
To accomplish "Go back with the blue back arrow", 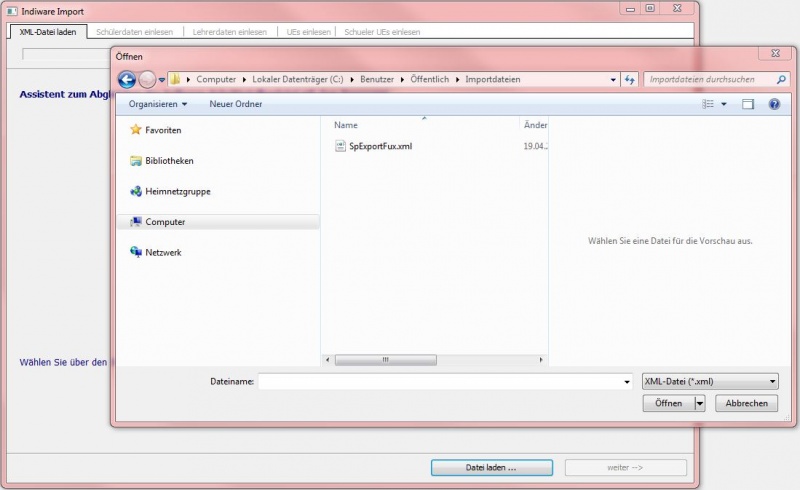I will click(127, 80).
